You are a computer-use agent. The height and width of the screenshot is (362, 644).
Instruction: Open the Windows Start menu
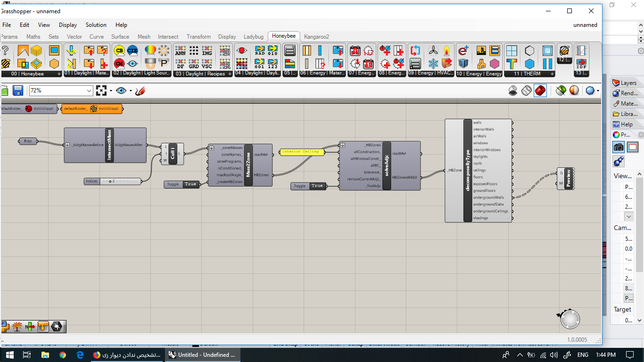pos(9,355)
